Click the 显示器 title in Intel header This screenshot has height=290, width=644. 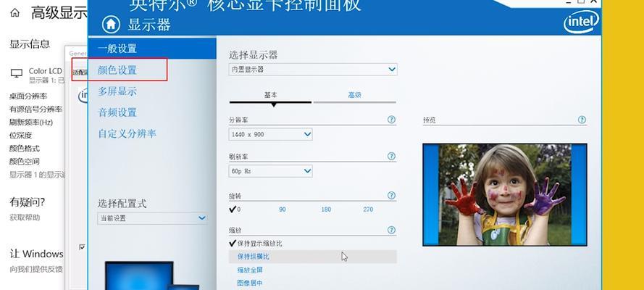coord(149,25)
